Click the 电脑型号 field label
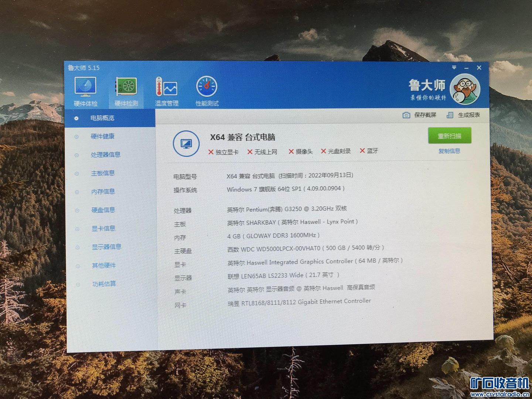The height and width of the screenshot is (399, 532). (x=185, y=177)
